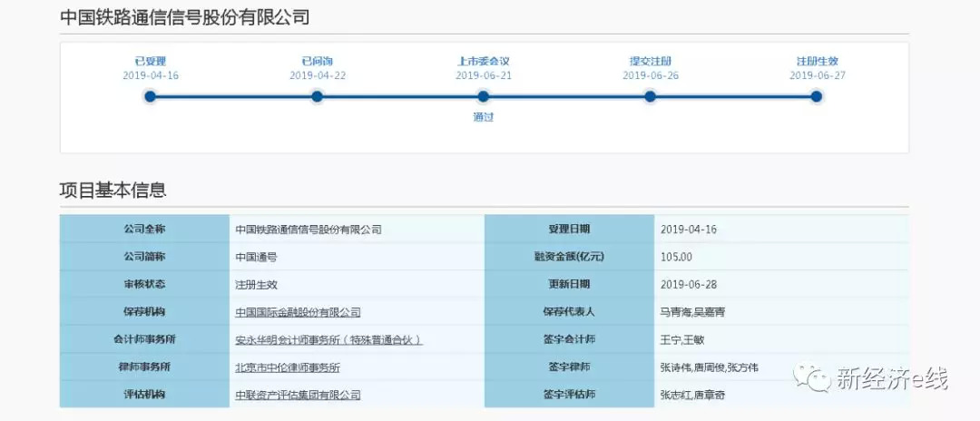Image resolution: width=980 pixels, height=421 pixels.
Task: Click the 融资金额(亿元) header cell
Action: [x=569, y=256]
